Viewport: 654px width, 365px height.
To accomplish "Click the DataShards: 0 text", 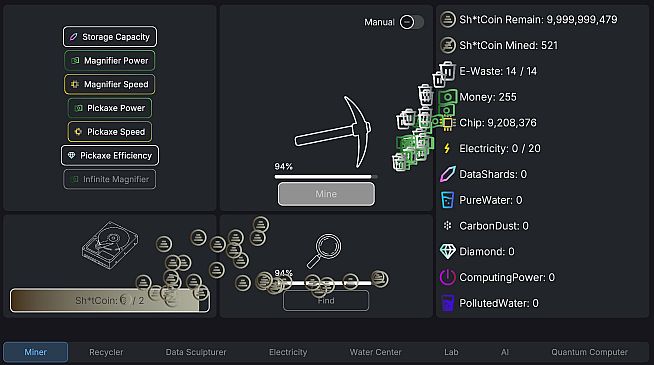I will click(x=493, y=174).
